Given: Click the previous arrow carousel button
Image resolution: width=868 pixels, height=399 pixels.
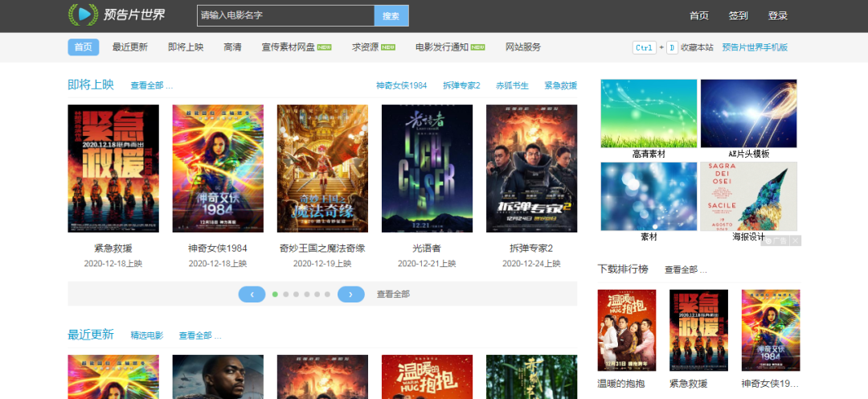Looking at the screenshot, I should click(x=252, y=294).
